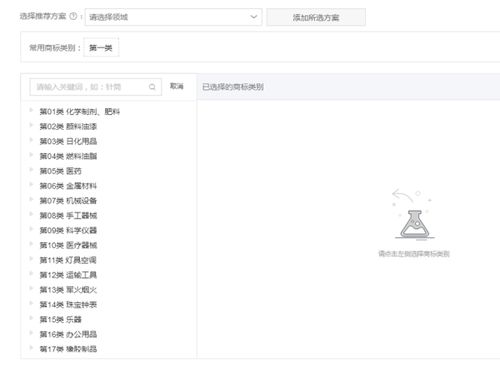
Task: Expand the 第05类 医药 arrow
Action: (32, 169)
